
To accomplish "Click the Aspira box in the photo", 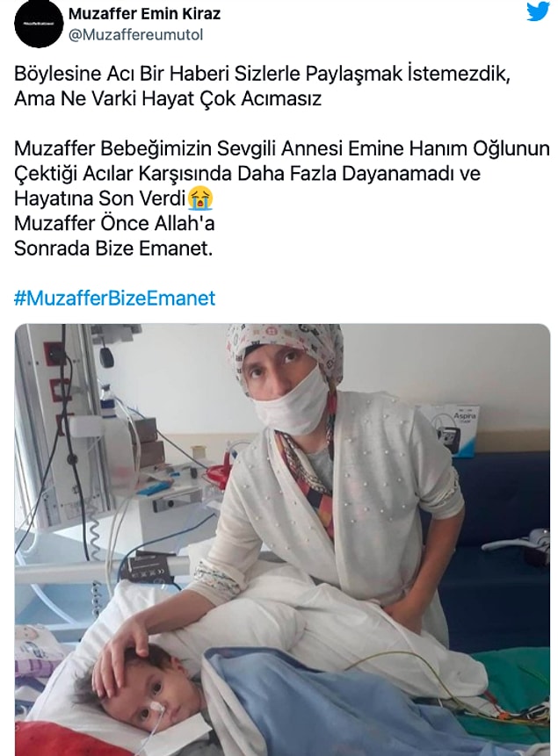I will 453,428.
